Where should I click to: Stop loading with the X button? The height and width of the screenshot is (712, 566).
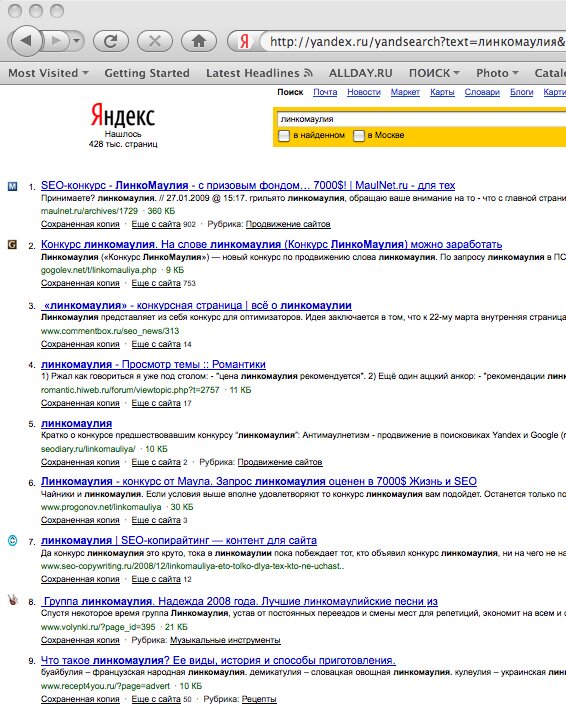click(x=155, y=41)
